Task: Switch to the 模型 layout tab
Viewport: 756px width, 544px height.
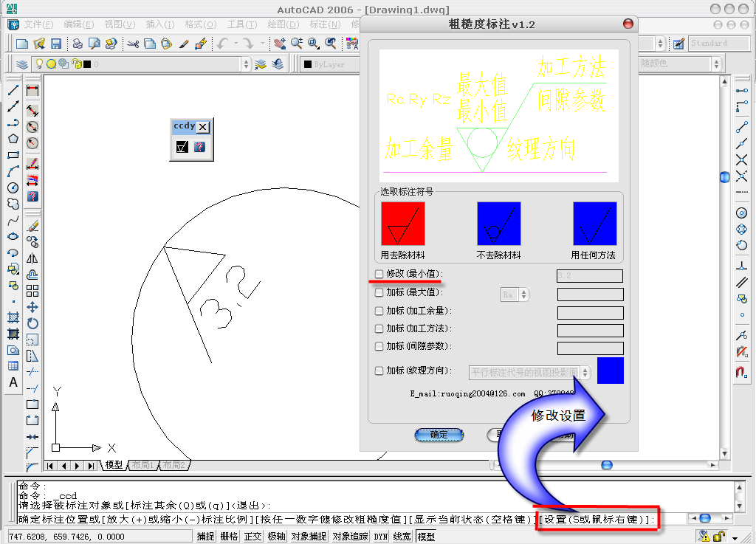Action: pos(114,465)
